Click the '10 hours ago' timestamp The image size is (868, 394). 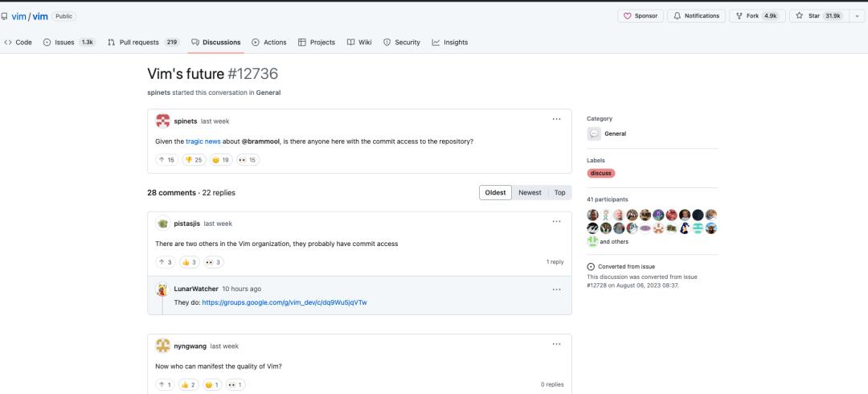[x=241, y=289]
